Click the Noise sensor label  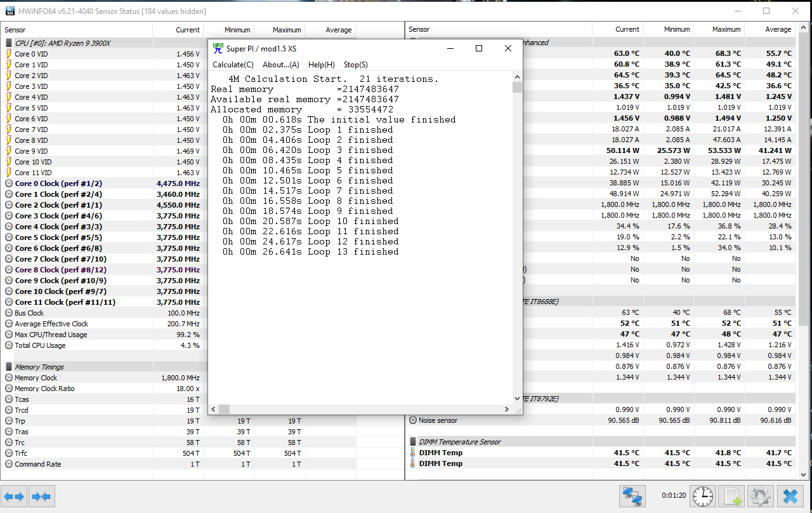438,420
